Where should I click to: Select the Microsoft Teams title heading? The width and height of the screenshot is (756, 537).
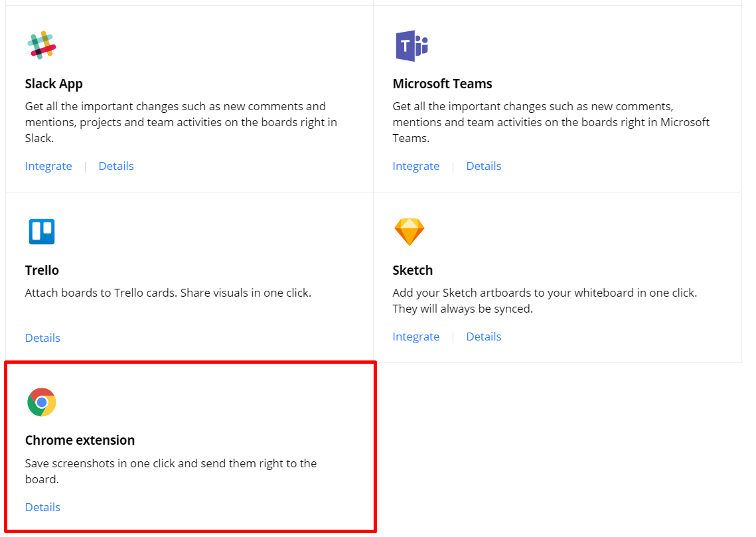click(442, 84)
